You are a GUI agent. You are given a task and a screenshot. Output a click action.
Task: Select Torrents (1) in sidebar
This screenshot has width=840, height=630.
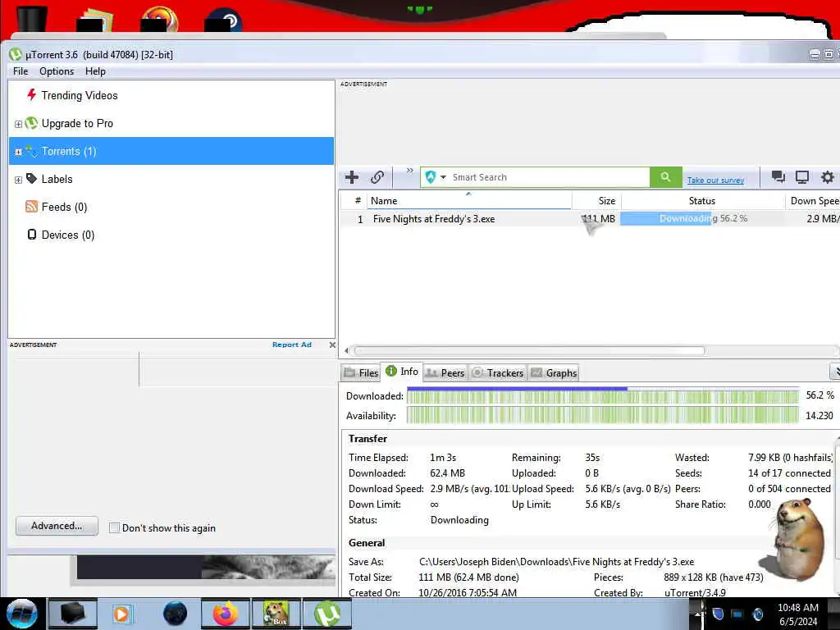171,151
